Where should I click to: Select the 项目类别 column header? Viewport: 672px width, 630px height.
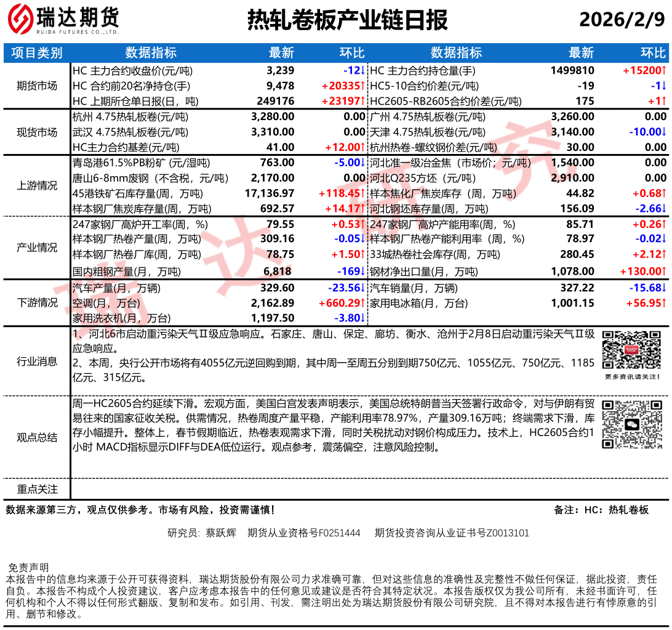(x=37, y=53)
